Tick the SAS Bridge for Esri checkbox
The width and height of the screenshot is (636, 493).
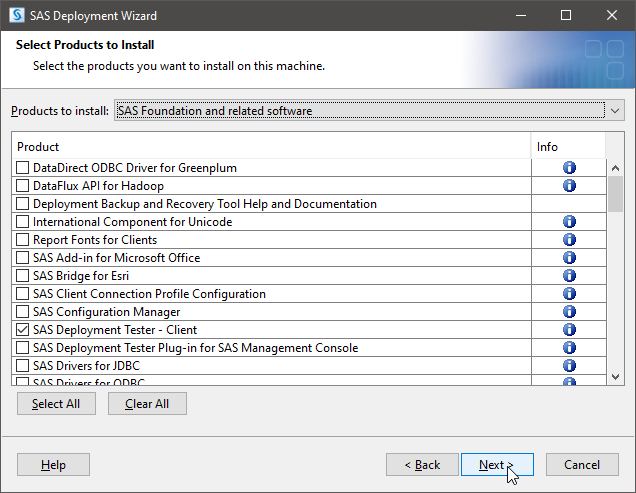point(22,276)
